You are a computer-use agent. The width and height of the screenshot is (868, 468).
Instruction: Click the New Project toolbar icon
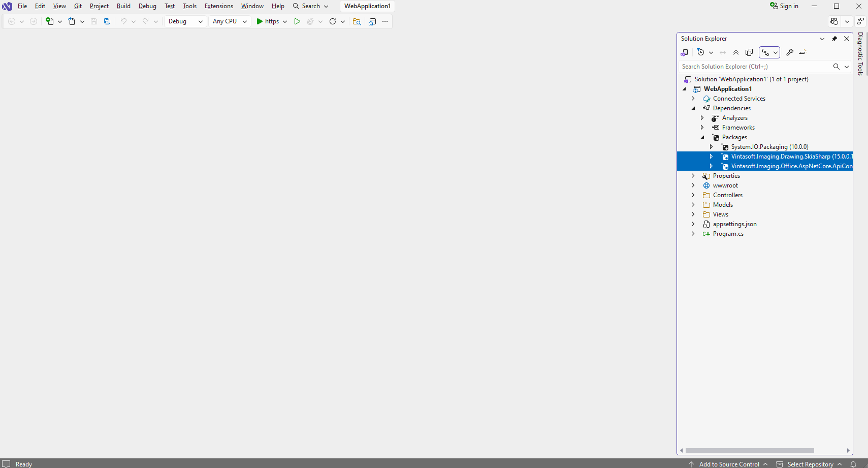coord(50,21)
